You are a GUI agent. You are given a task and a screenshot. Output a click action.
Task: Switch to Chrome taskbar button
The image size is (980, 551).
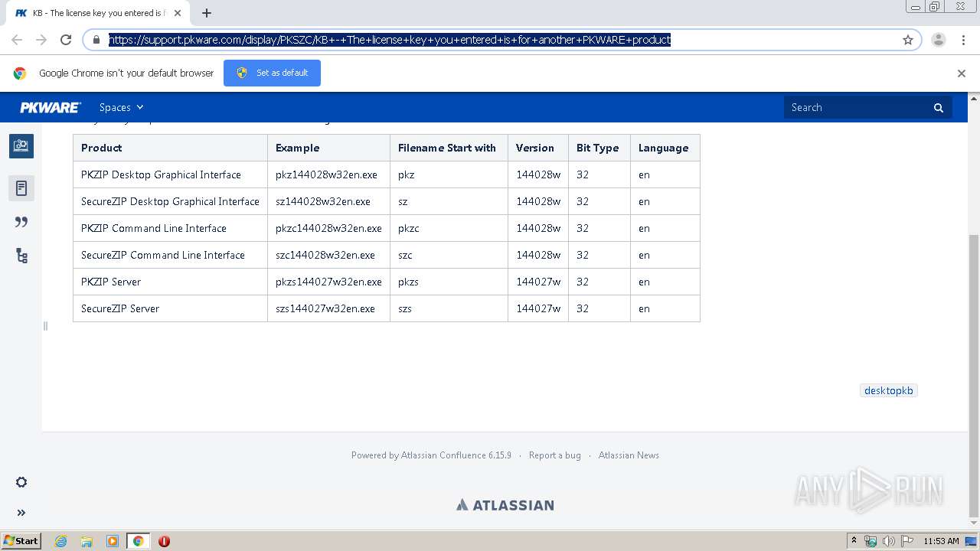pos(138,541)
